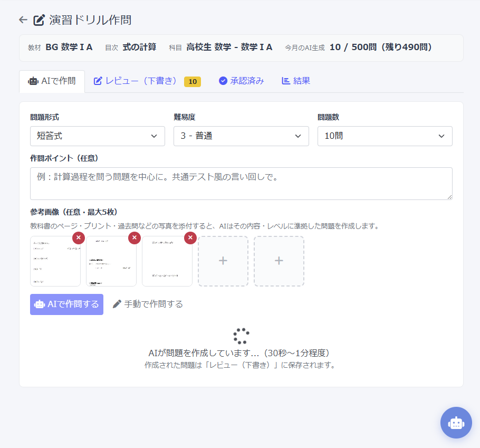The width and height of the screenshot is (480, 448).
Task: Open the 難易度 dropdown showing 3 - 普通
Action: 241,136
